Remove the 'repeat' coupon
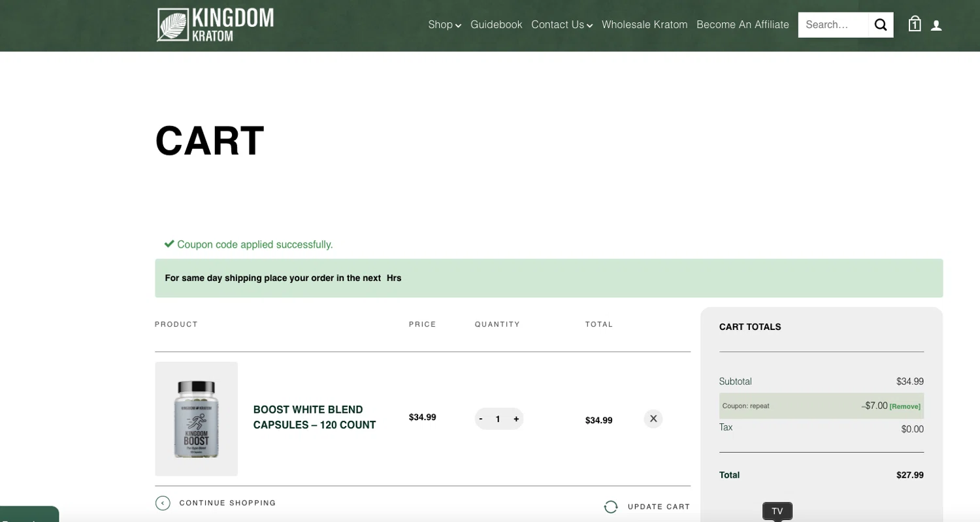 point(905,406)
